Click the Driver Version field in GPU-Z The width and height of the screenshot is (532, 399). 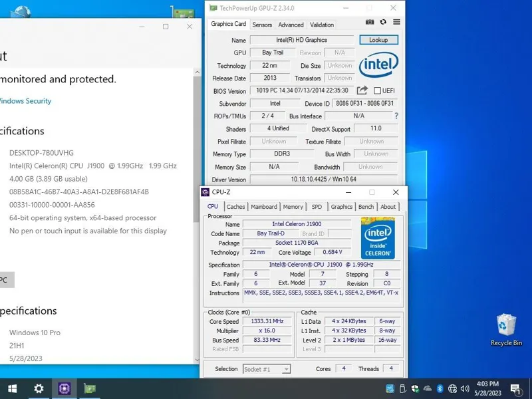pyautogui.click(x=324, y=179)
